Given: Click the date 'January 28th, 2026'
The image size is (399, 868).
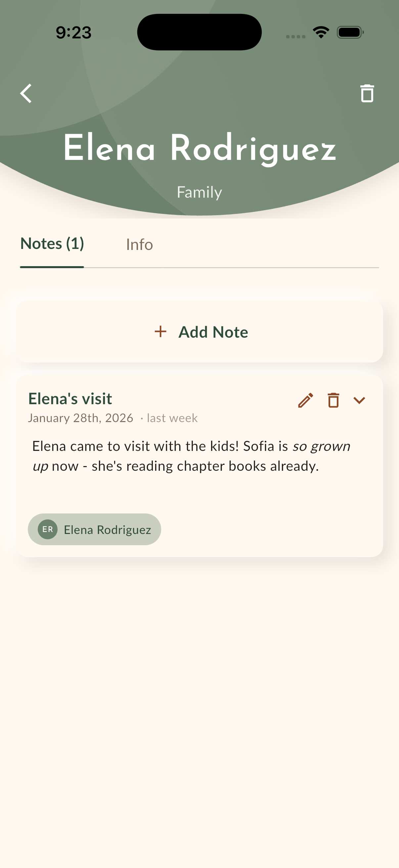Looking at the screenshot, I should (80, 418).
